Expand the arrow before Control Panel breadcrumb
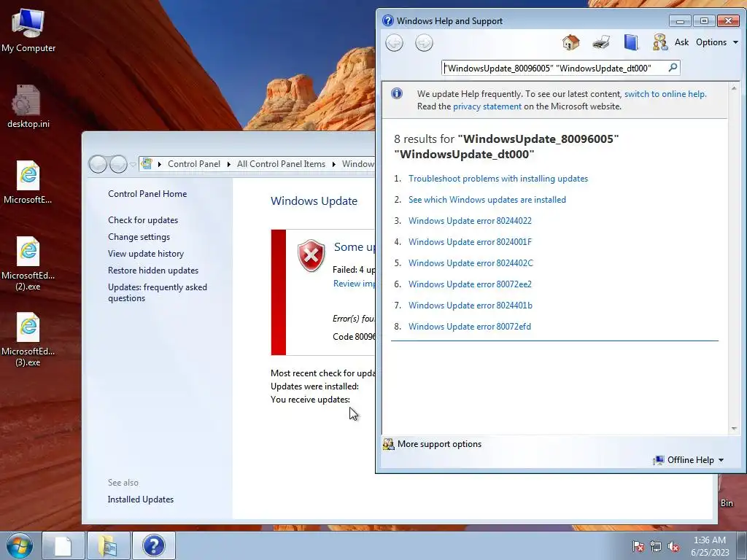The image size is (747, 560). [x=160, y=164]
